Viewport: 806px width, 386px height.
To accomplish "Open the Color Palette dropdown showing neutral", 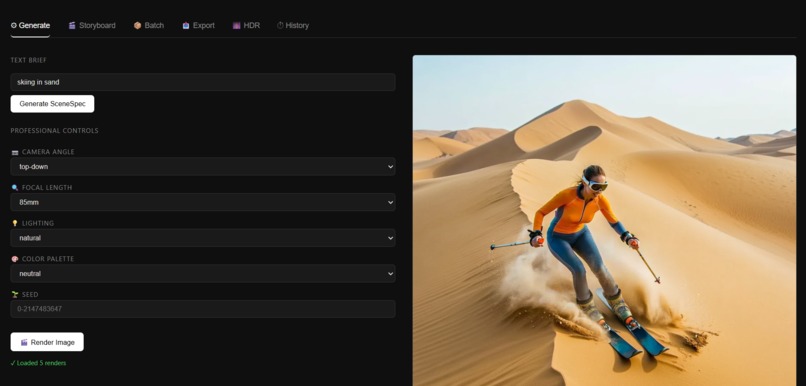I will [203, 273].
